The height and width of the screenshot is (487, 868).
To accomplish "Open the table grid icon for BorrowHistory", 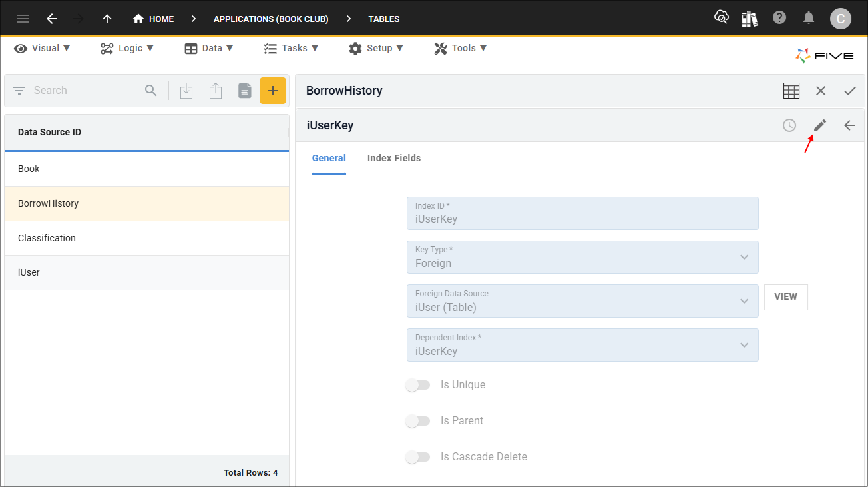I will pos(791,91).
